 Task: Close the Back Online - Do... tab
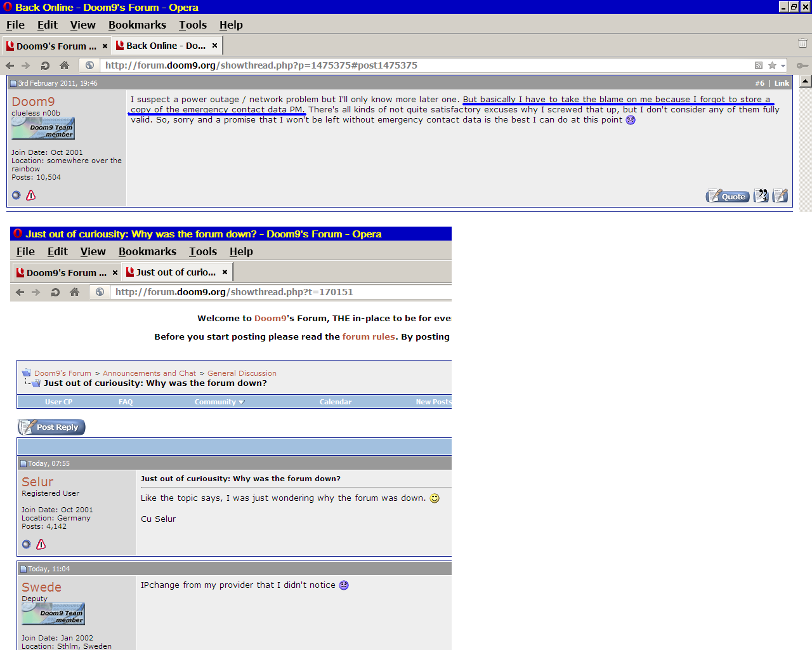(214, 46)
